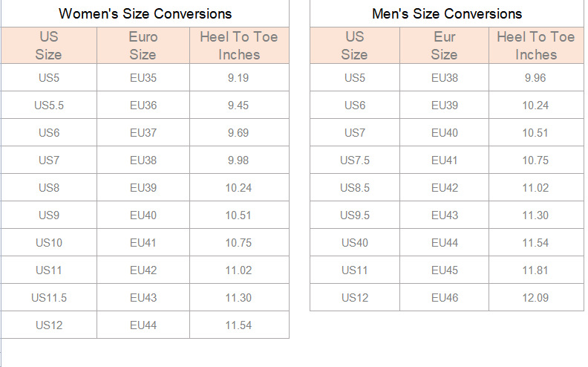This screenshot has width=588, height=367.
Task: Click the EU46 cell in men's table
Action: click(444, 298)
